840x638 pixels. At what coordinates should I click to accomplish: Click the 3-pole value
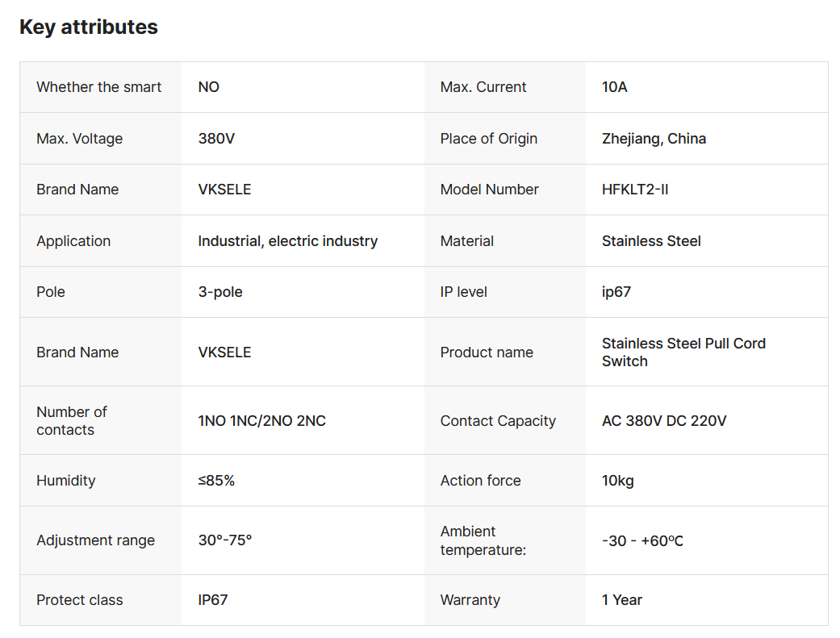coord(220,292)
